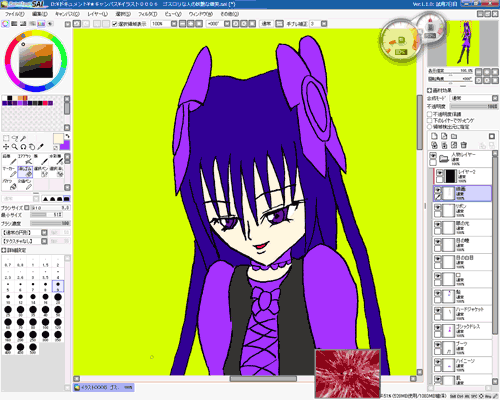The height and width of the screenshot is (400, 500).
Task: Open the blend mode dropdown
Action: [474, 98]
